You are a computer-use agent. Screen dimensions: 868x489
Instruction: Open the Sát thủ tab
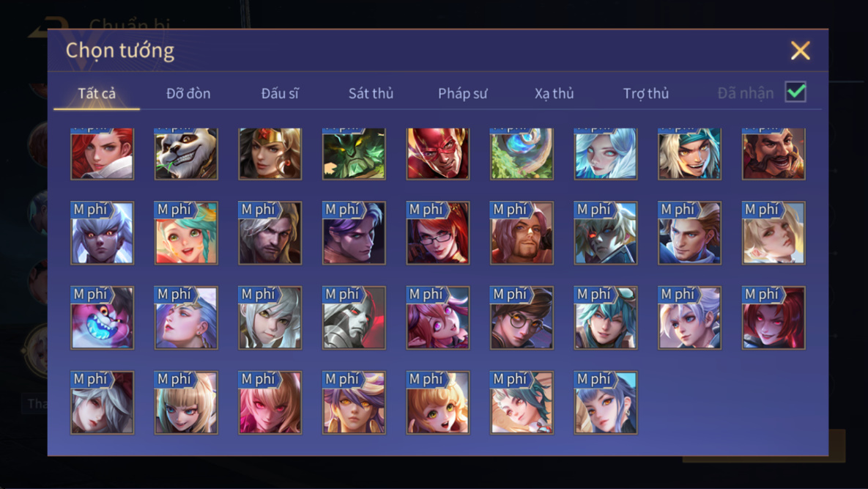coord(371,93)
